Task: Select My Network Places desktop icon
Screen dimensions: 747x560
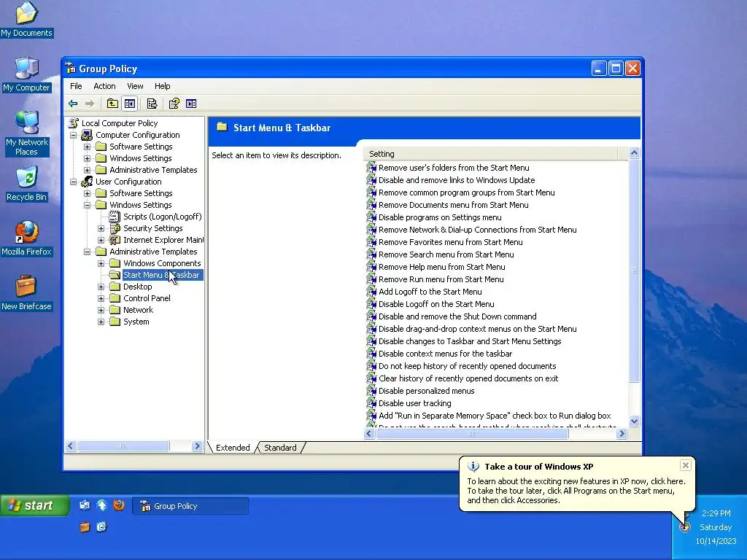Action: [27, 133]
